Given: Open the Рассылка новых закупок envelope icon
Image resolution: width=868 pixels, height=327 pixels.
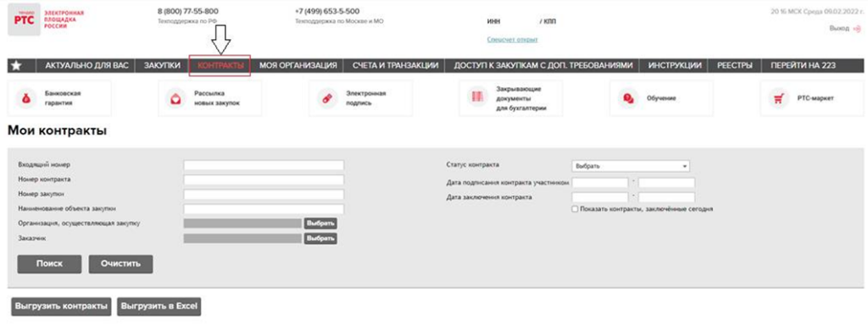Looking at the screenshot, I should [176, 98].
